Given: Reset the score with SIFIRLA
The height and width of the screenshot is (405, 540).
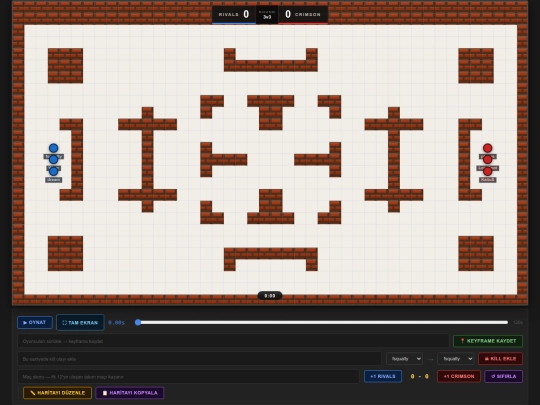Looking at the screenshot, I should coord(503,376).
